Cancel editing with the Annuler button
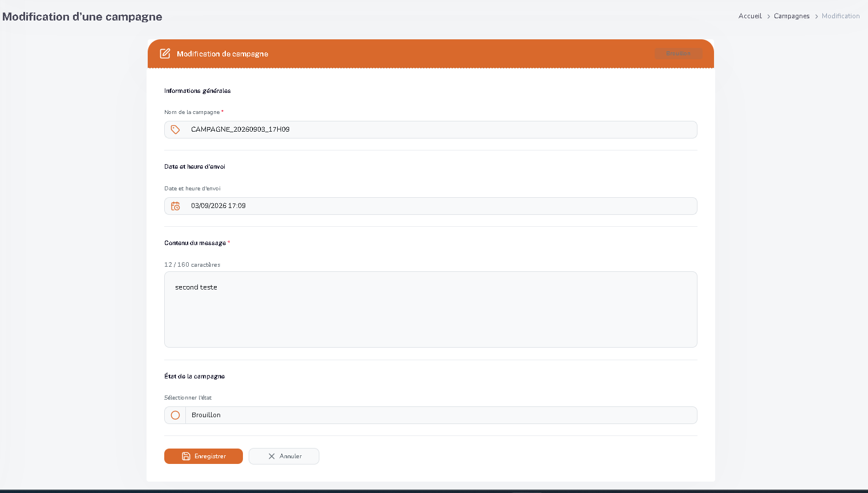Screen dimensions: 868x493 point(284,456)
